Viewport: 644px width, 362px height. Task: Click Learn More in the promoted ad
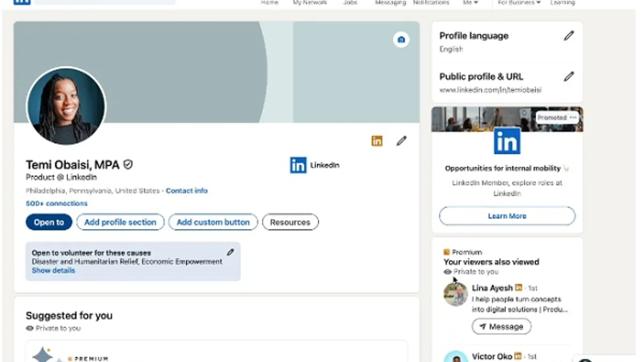pos(507,216)
